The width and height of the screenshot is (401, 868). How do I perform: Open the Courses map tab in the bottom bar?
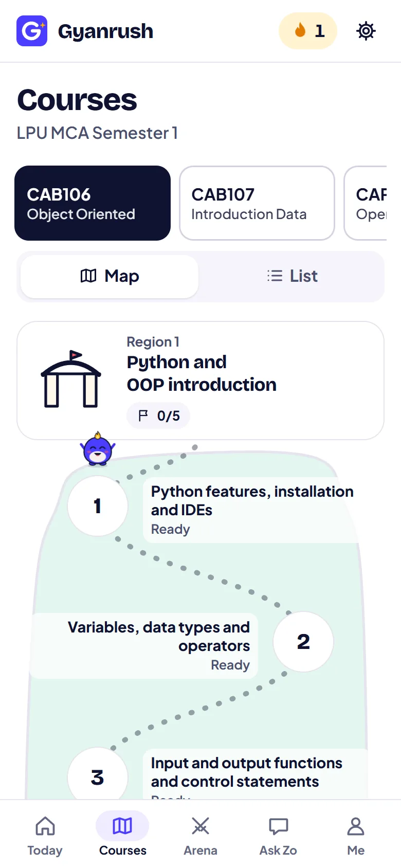tap(122, 836)
